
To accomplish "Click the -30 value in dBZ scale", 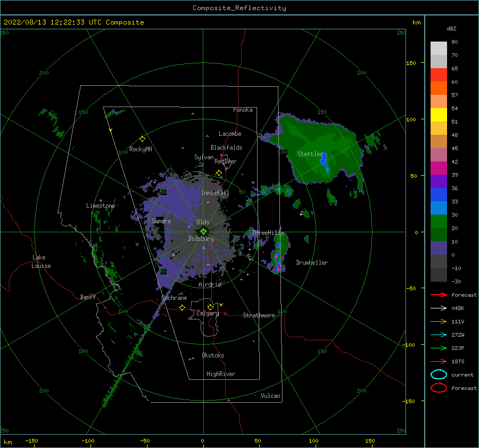I will pos(457,281).
